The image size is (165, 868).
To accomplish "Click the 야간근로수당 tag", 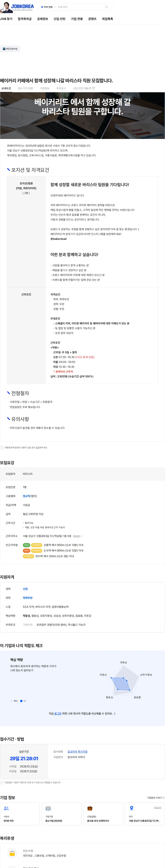I will [10, 49].
